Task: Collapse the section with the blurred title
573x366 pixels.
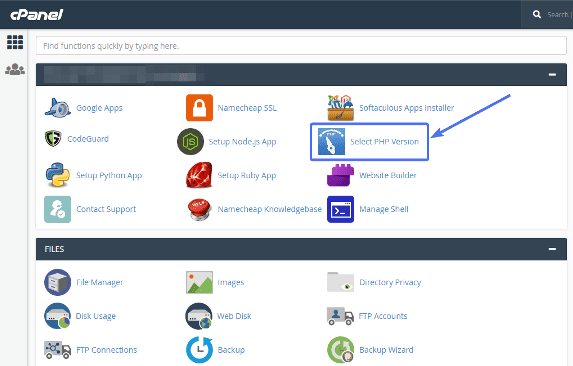Action: click(x=552, y=75)
